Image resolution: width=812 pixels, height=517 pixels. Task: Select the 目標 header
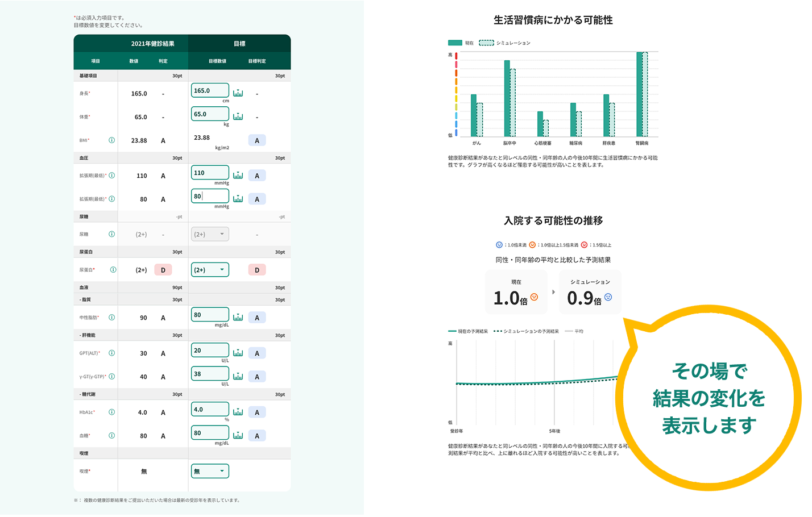click(x=239, y=44)
